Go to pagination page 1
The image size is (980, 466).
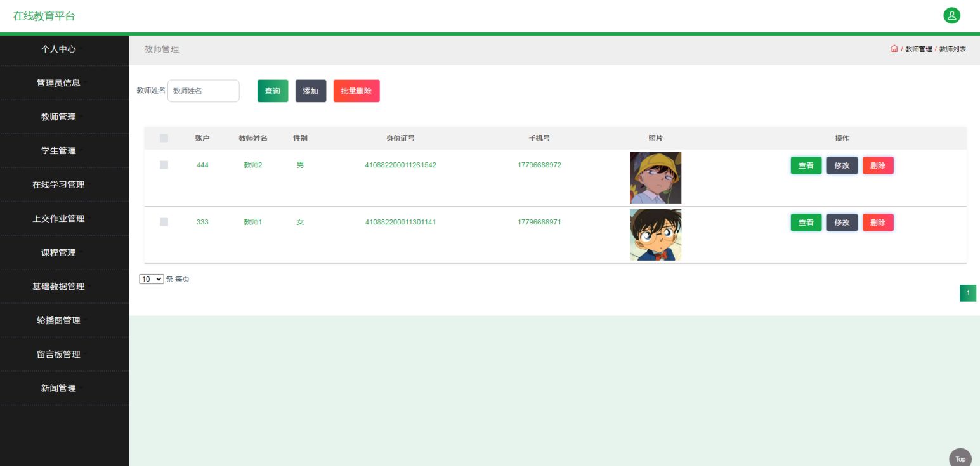point(968,293)
